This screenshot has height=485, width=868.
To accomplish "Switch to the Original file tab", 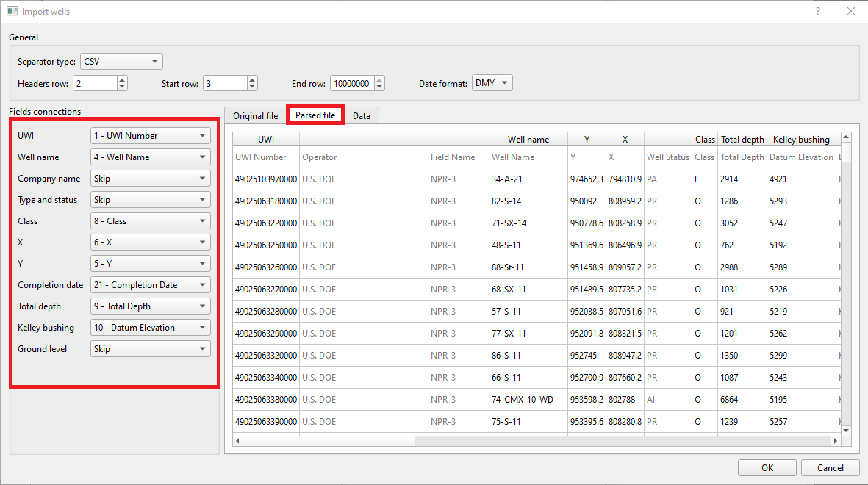I will [255, 115].
